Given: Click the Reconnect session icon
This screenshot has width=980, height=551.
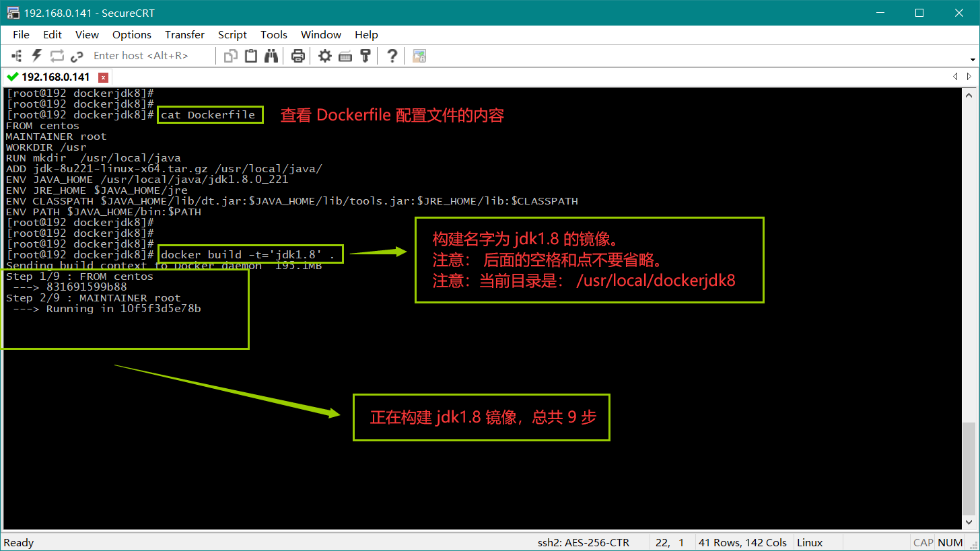Looking at the screenshot, I should pyautogui.click(x=57, y=56).
